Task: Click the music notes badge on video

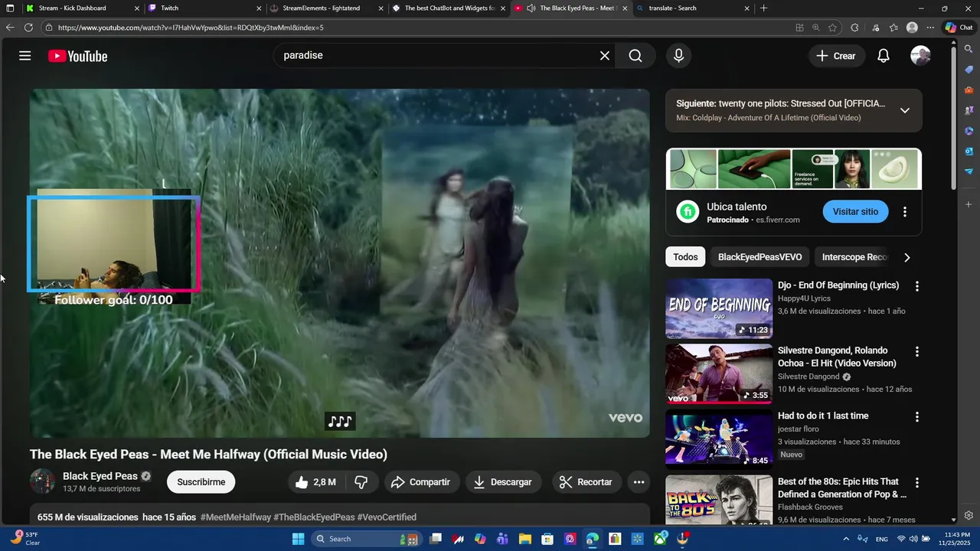Action: [340, 421]
